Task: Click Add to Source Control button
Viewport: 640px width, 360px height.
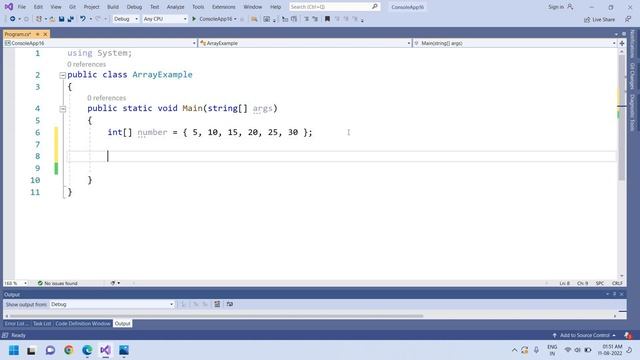Action: [584, 335]
